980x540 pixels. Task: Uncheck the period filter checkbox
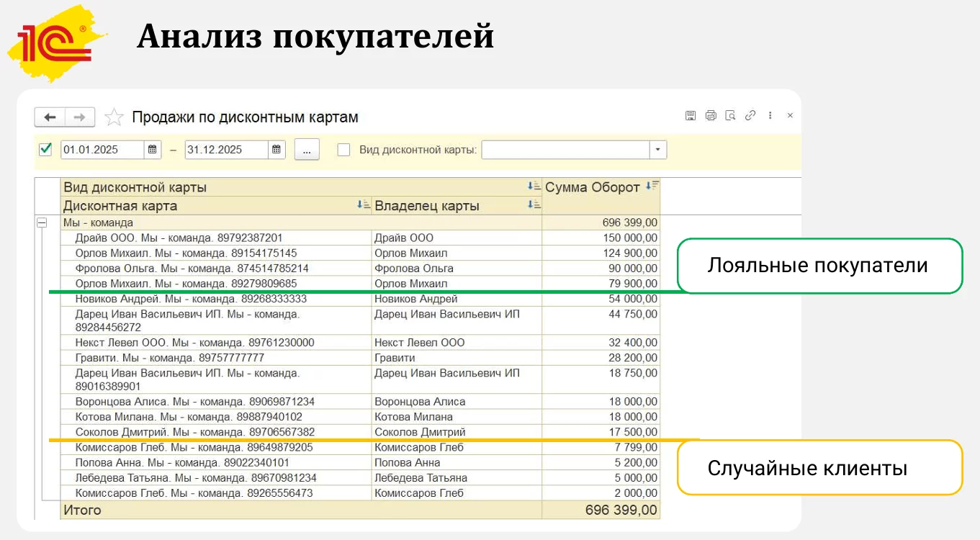(x=45, y=149)
